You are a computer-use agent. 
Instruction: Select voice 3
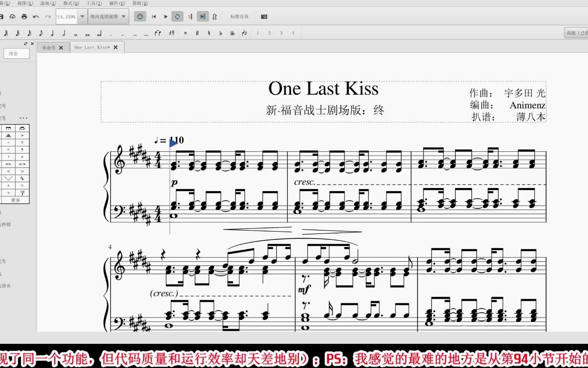pyautogui.click(x=281, y=33)
